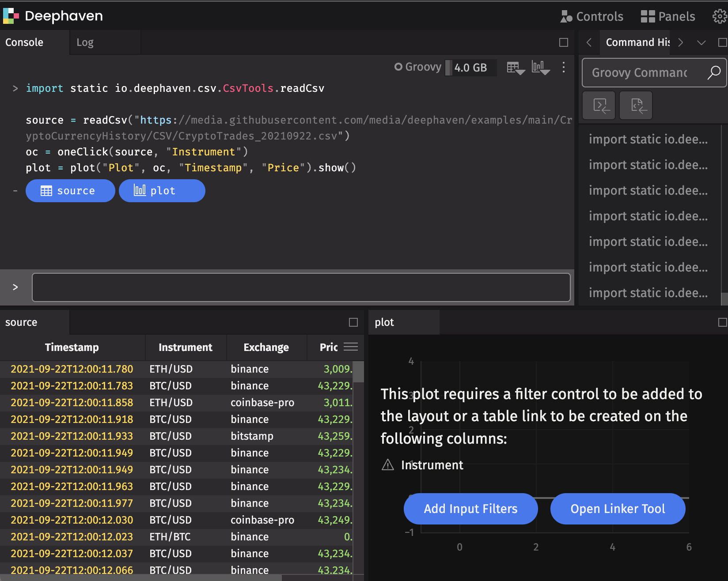
Task: Switch to the Log tab
Action: click(x=85, y=42)
